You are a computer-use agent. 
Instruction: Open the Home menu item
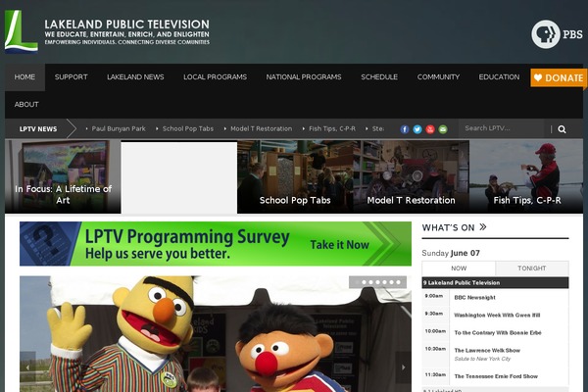click(24, 76)
